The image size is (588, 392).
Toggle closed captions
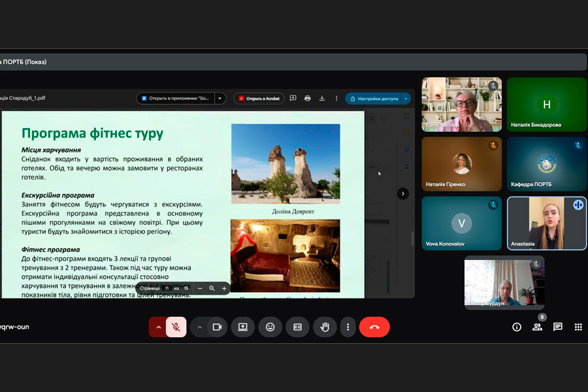coord(297,327)
